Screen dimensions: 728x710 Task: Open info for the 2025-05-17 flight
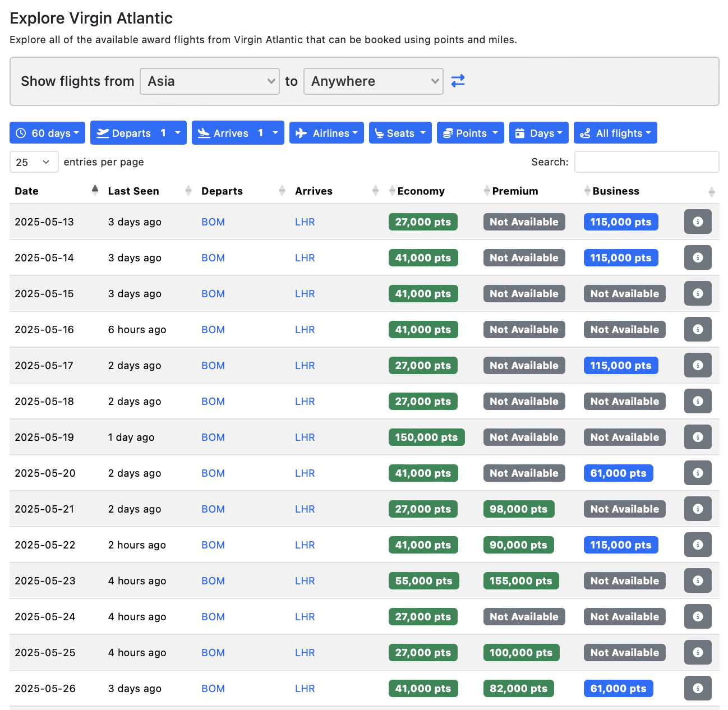coord(698,365)
